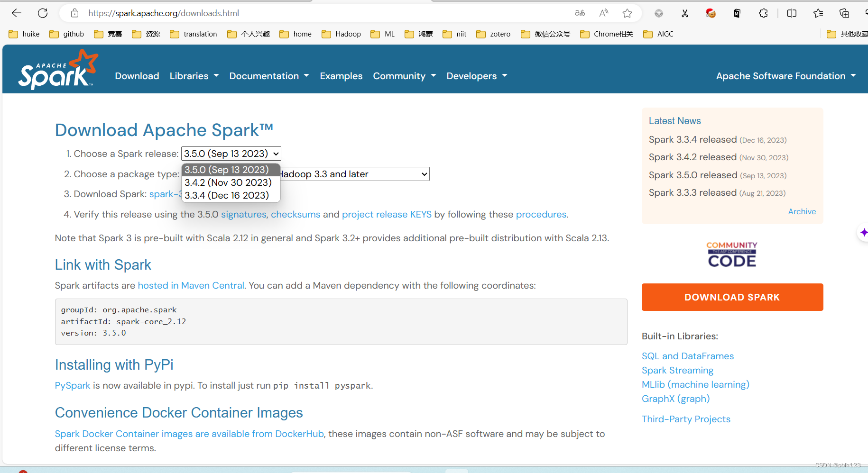
Task: Open the niit bookmark folder
Action: point(454,34)
